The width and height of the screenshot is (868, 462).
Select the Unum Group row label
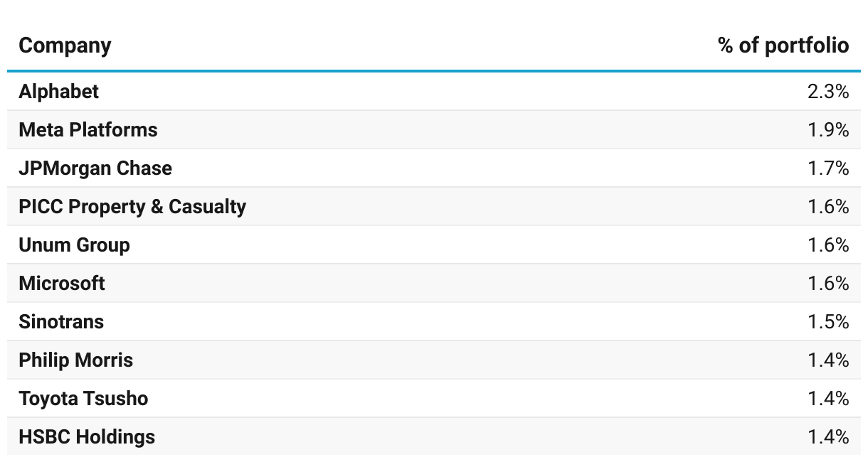coord(74,245)
